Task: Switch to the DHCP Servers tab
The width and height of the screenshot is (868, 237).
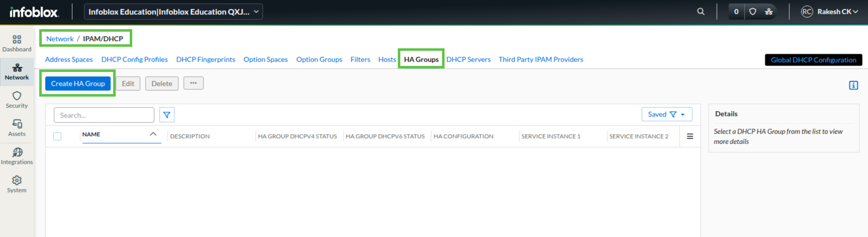Action: [x=468, y=59]
